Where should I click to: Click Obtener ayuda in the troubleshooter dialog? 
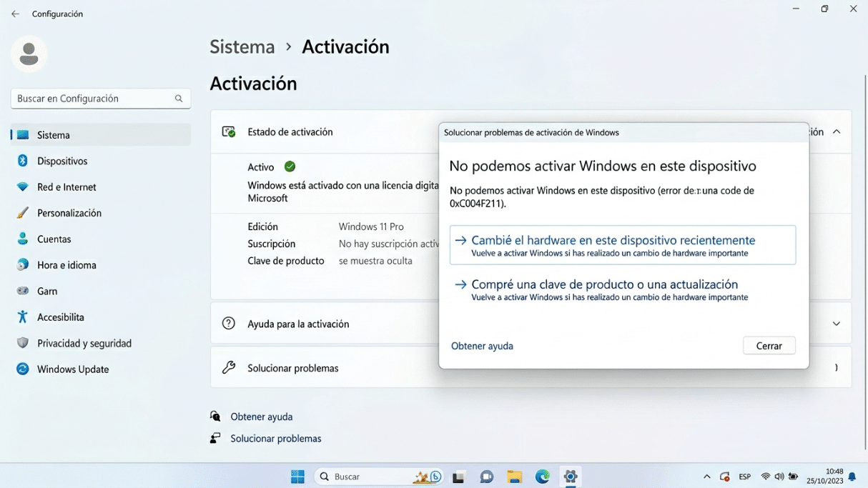click(x=482, y=346)
